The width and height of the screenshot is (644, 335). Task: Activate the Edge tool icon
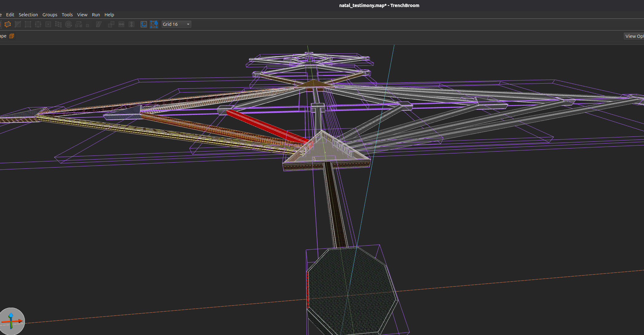tap(38, 24)
